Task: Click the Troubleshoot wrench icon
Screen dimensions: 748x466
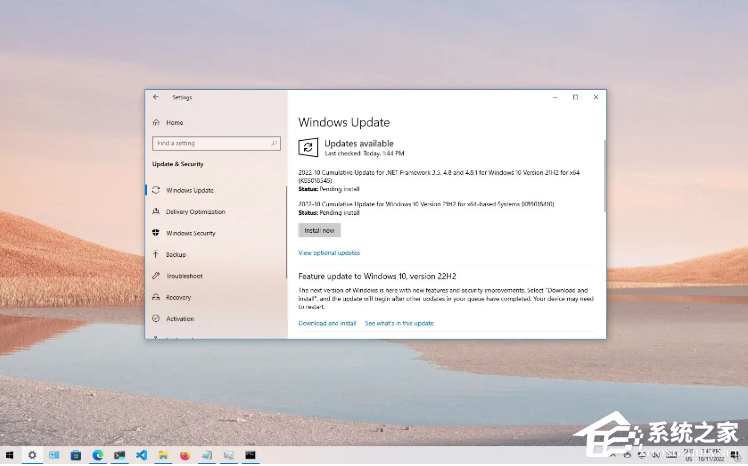Action: [156, 276]
